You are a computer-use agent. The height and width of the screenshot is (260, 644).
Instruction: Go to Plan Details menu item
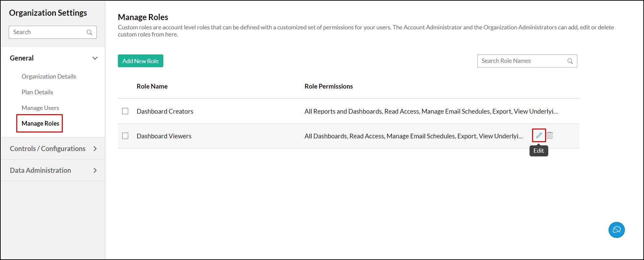coord(37,92)
